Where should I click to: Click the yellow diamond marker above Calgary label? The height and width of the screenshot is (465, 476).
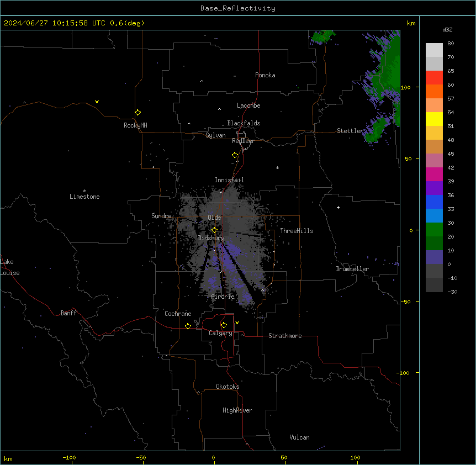tap(224, 325)
